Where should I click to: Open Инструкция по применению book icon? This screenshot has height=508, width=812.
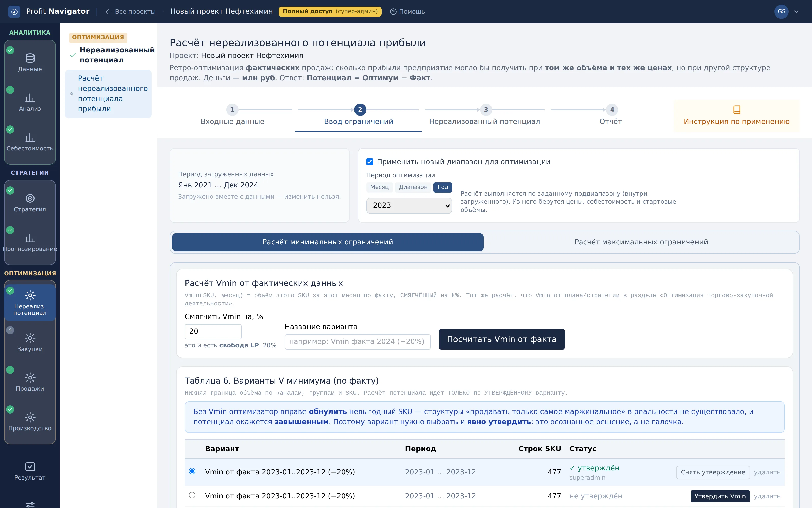pyautogui.click(x=736, y=109)
